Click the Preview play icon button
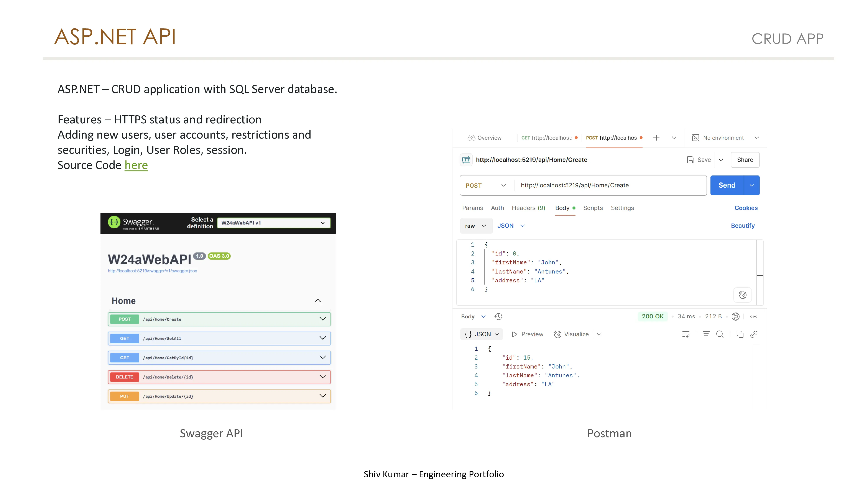 tap(527, 334)
